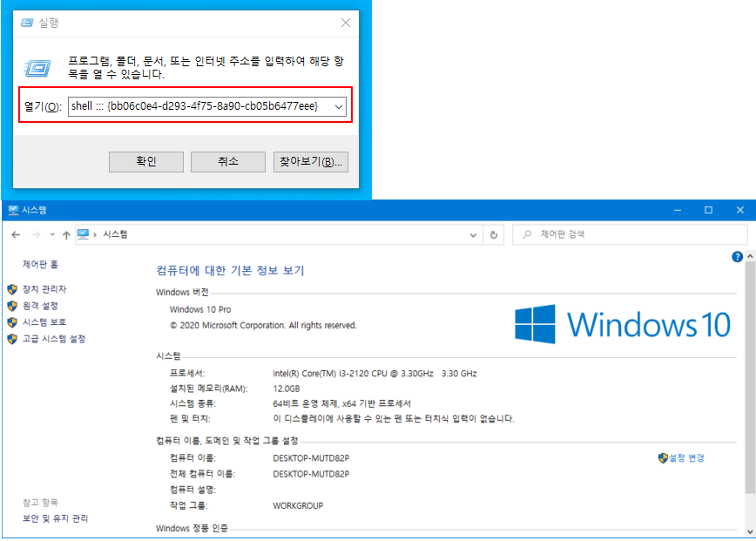Expand the Run dialog command dropdown
Screen dimensions: 756x541
(x=339, y=106)
